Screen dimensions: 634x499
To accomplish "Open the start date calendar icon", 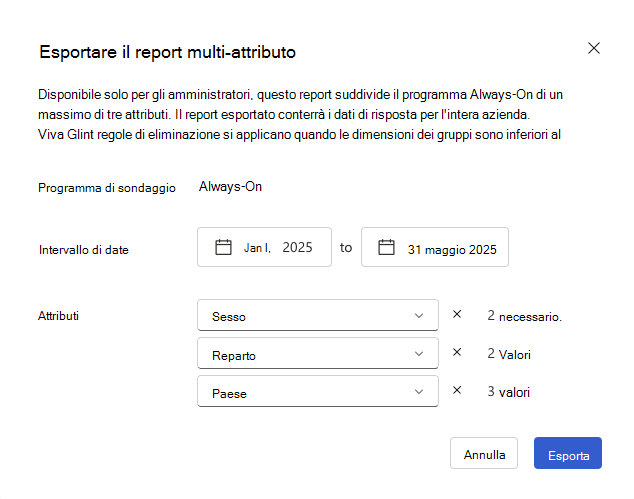I will click(x=223, y=247).
